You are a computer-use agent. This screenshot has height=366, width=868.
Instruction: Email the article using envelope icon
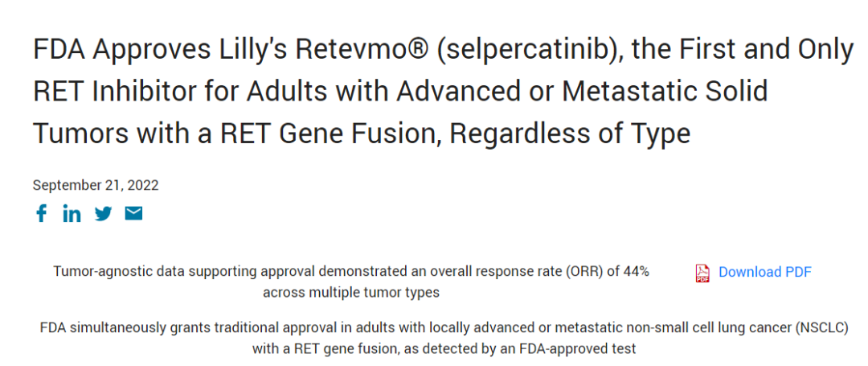tap(133, 213)
